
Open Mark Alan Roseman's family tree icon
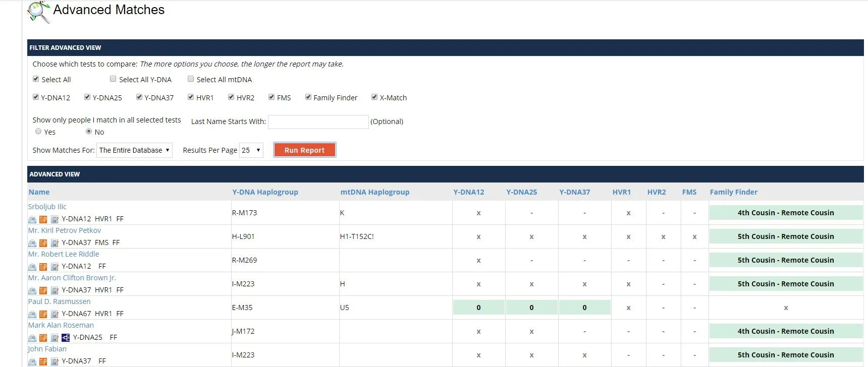66,338
